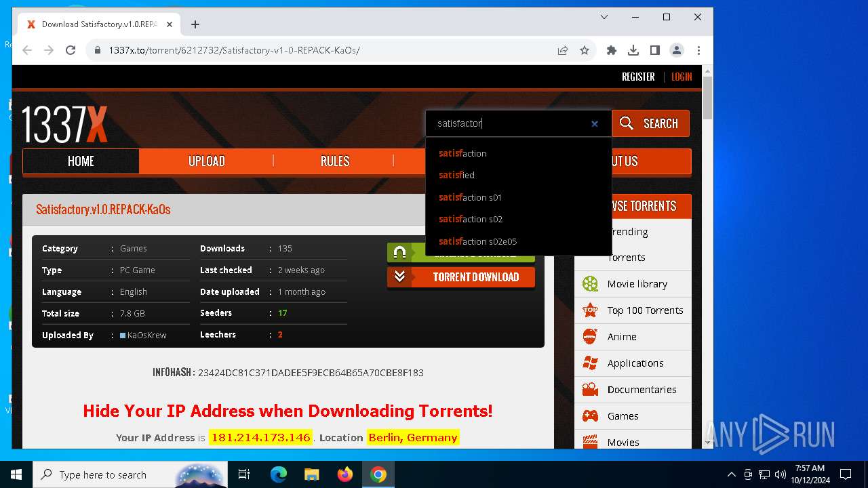Image resolution: width=868 pixels, height=488 pixels.
Task: Open the Chrome extensions puzzle icon
Action: coord(612,50)
